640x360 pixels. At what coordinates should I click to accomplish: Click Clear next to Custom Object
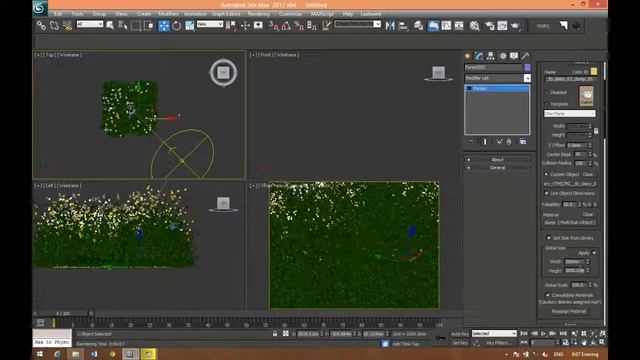click(588, 174)
